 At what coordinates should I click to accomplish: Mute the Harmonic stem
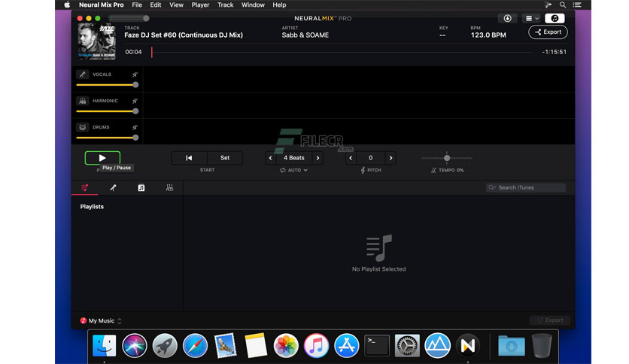(135, 101)
